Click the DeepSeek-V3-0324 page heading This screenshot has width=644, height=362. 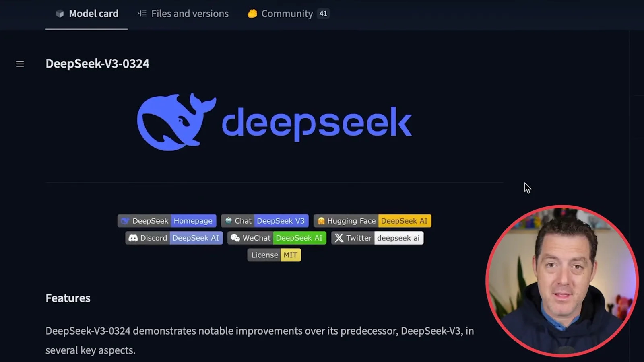tap(97, 64)
